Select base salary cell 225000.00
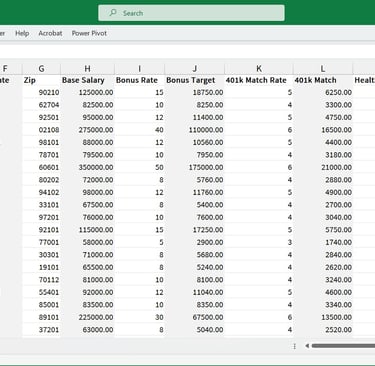This screenshot has width=375, height=366. tap(87, 317)
